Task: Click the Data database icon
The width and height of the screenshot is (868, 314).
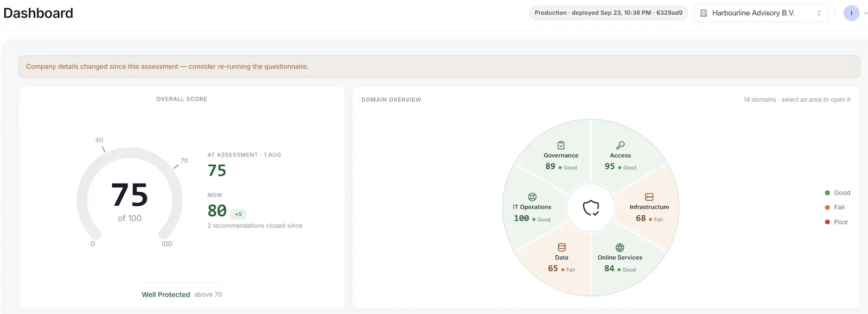Action: pyautogui.click(x=561, y=247)
